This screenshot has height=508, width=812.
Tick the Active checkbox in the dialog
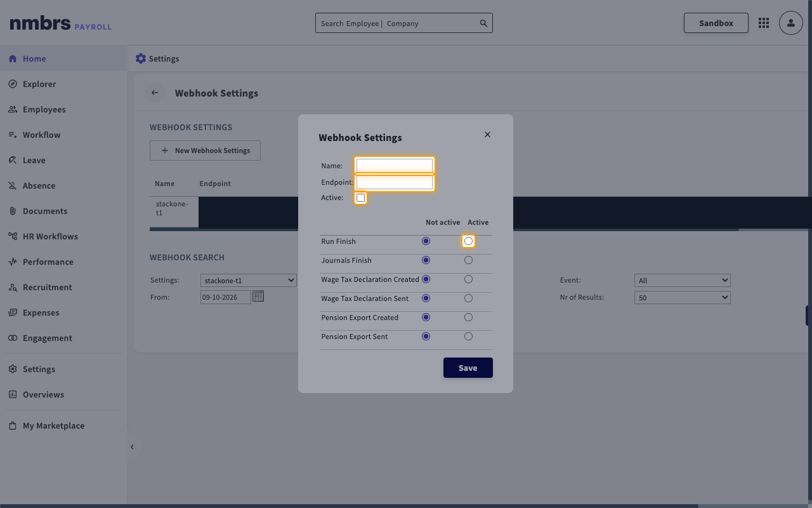click(360, 198)
